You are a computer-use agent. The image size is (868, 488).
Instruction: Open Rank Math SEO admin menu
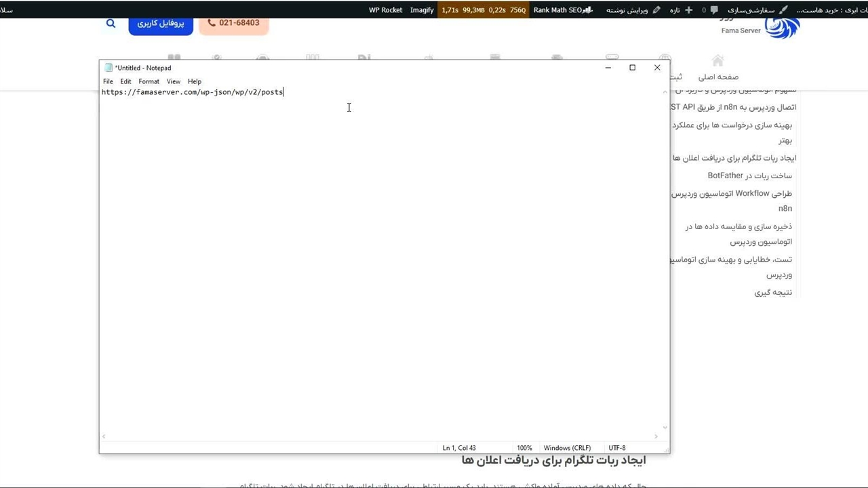tap(562, 10)
